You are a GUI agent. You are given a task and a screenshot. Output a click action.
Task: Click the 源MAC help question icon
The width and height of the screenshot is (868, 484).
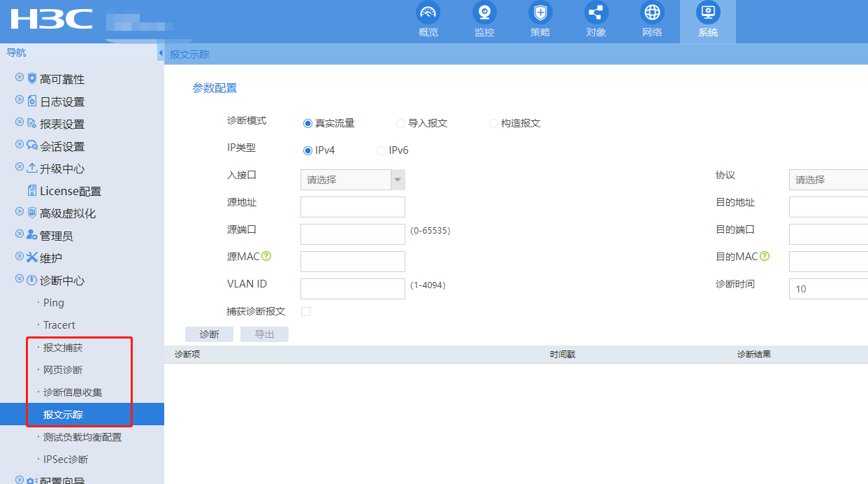pos(266,256)
